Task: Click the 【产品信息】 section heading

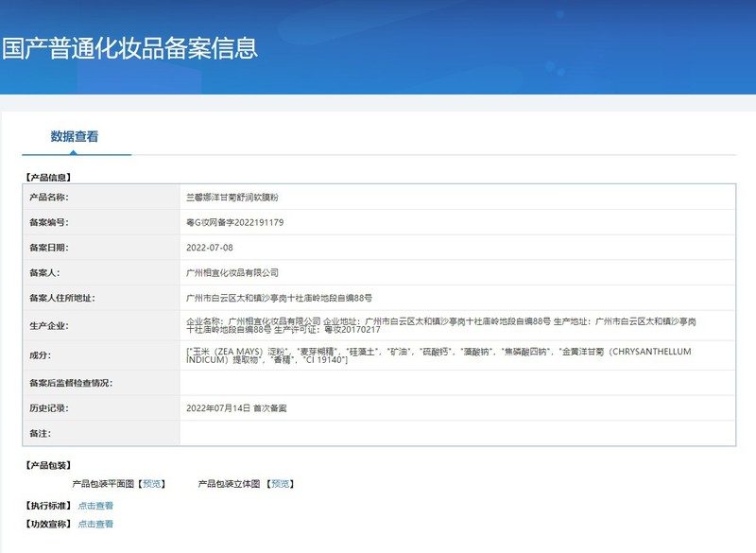Action: tap(48, 178)
